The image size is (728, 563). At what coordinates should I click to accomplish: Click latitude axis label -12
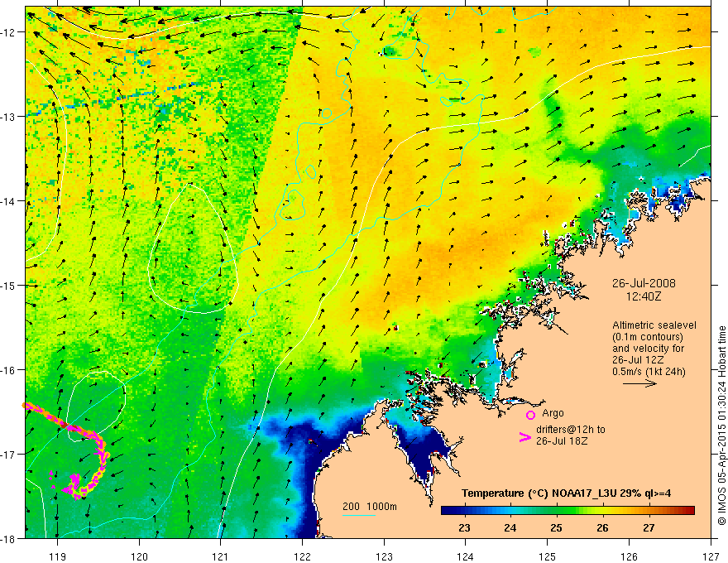click(x=9, y=32)
